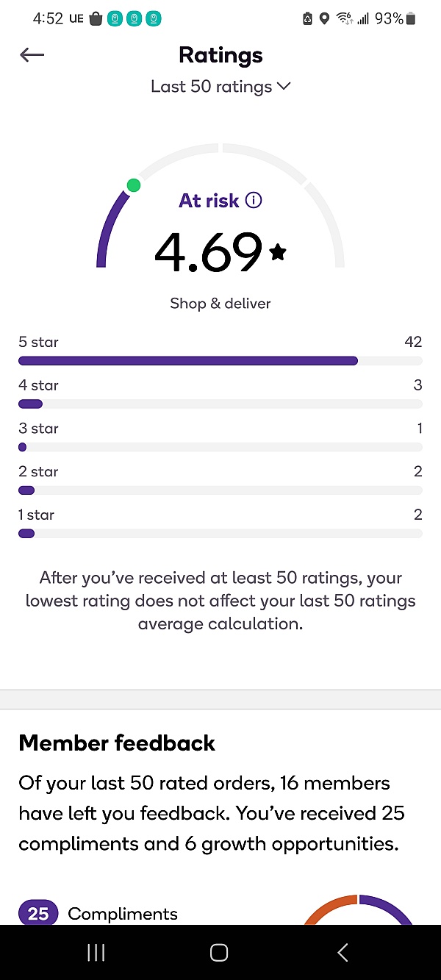
Task: Tap the Android back navigation chevron
Action: click(x=343, y=953)
